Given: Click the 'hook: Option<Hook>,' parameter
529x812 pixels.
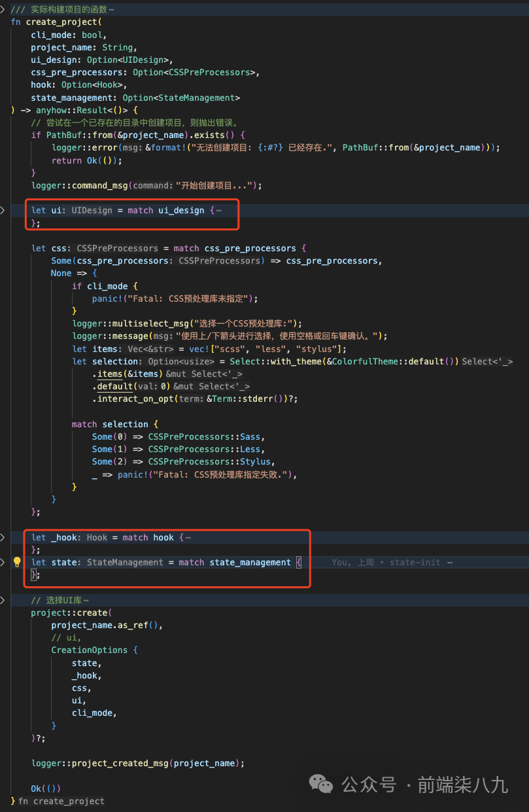Looking at the screenshot, I should (79, 84).
